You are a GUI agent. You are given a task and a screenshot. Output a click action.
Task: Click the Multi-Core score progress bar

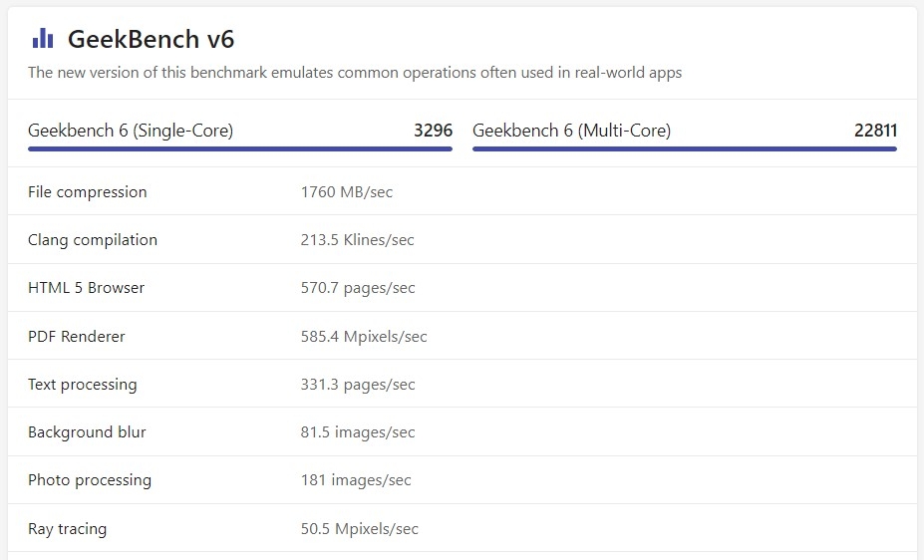point(685,149)
